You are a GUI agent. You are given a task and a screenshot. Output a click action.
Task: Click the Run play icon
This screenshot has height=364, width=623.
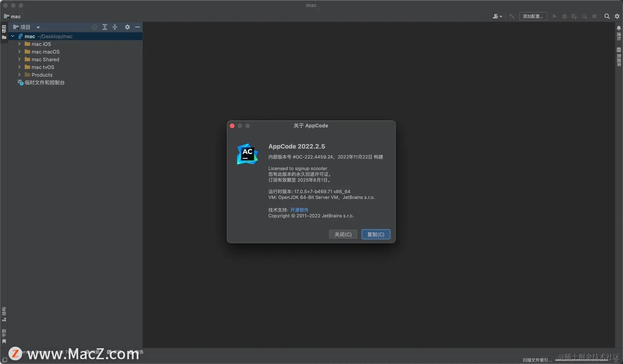[554, 16]
